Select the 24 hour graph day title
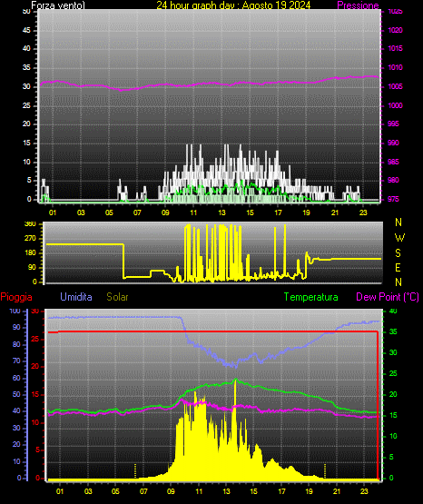Image resolution: width=423 pixels, height=504 pixels. point(233,5)
